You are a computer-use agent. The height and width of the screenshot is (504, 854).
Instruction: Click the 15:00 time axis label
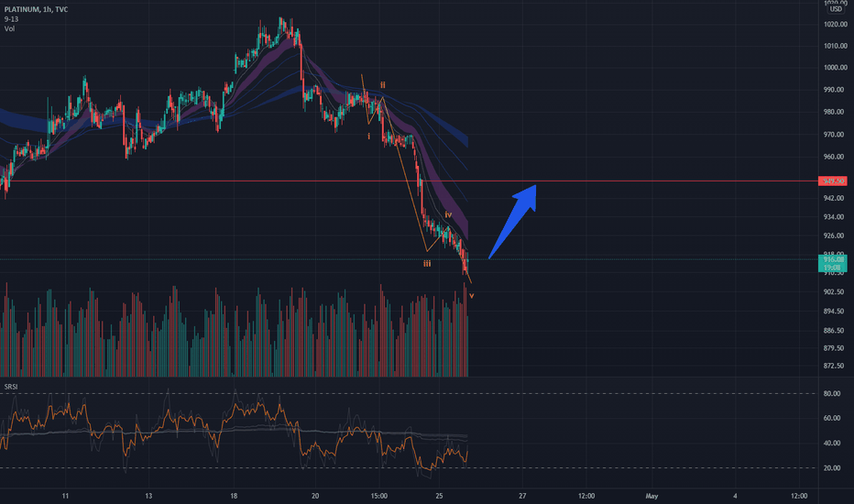click(379, 496)
